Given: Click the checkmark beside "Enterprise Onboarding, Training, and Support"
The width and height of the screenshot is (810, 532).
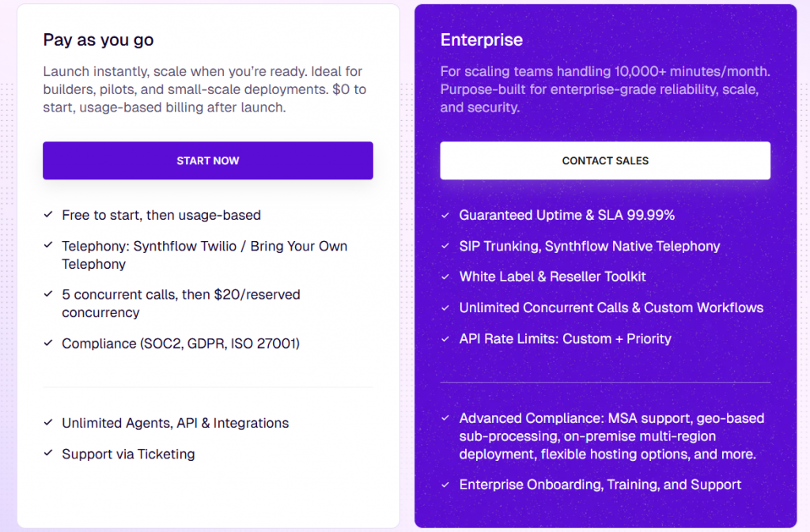Looking at the screenshot, I should 446,485.
